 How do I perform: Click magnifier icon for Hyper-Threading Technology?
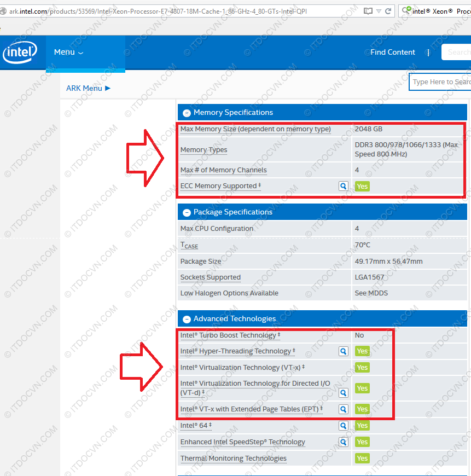[343, 351]
